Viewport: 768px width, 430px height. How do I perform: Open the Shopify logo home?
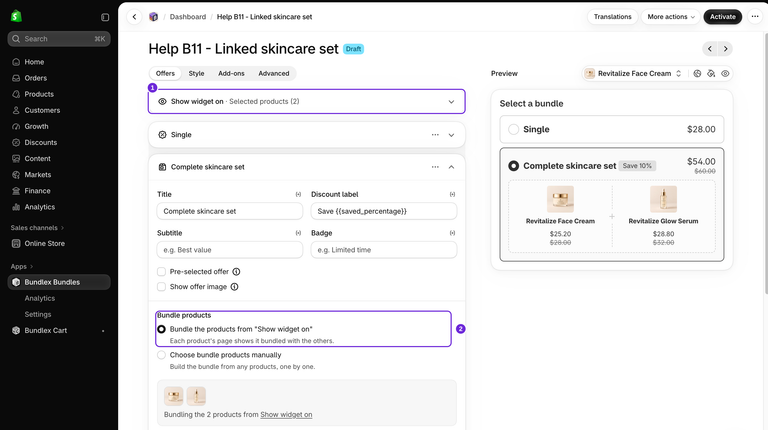click(16, 16)
